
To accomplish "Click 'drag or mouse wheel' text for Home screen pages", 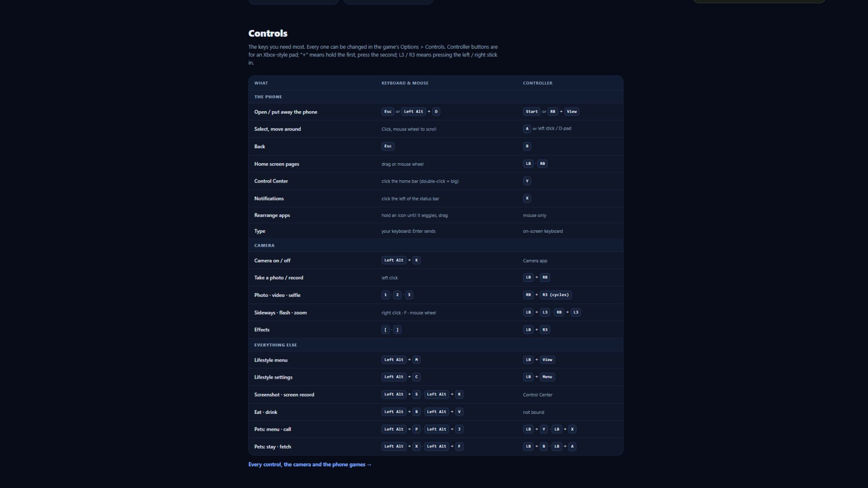I will click(x=402, y=164).
